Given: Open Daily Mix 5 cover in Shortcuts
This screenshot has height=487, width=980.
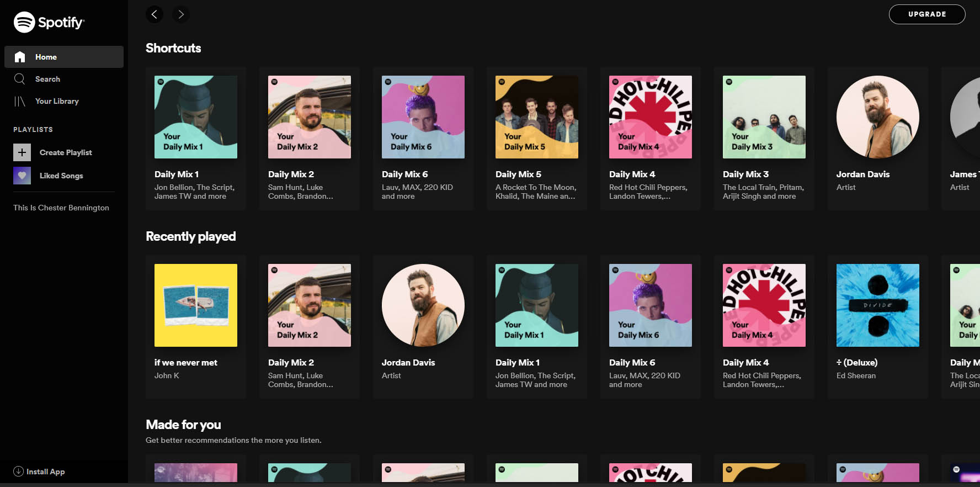Looking at the screenshot, I should 537,117.
